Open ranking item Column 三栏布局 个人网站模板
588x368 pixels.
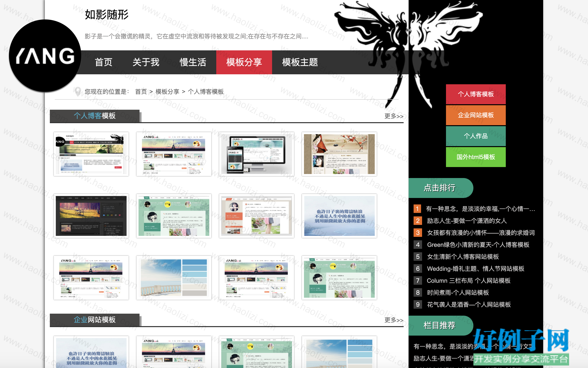[468, 280]
